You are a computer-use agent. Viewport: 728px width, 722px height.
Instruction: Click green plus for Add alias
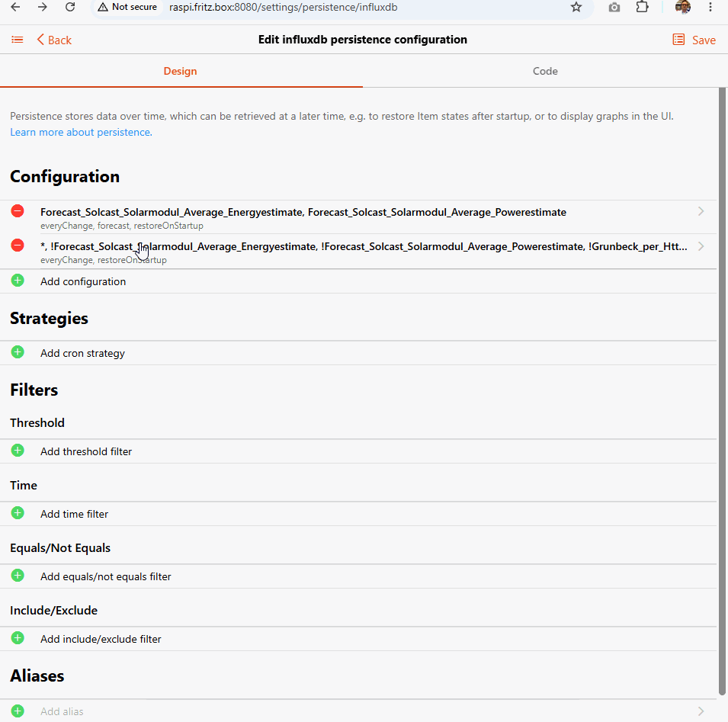point(18,711)
